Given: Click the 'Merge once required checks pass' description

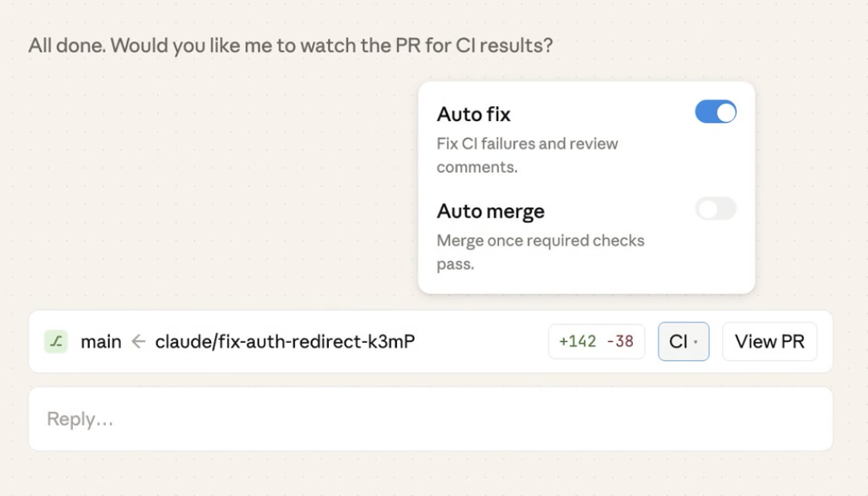Looking at the screenshot, I should pyautogui.click(x=540, y=252).
